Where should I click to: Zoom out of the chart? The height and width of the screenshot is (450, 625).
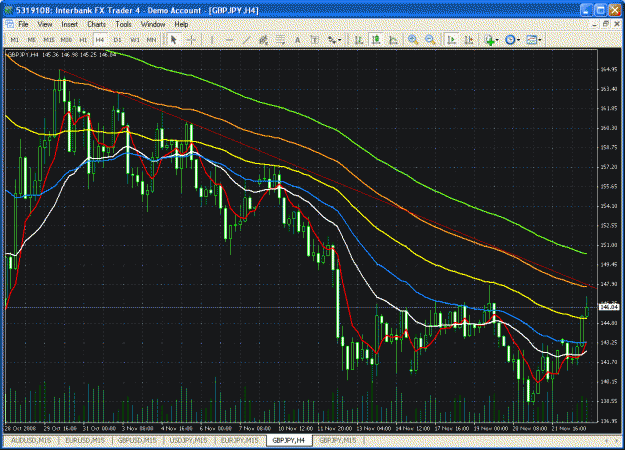(430, 40)
